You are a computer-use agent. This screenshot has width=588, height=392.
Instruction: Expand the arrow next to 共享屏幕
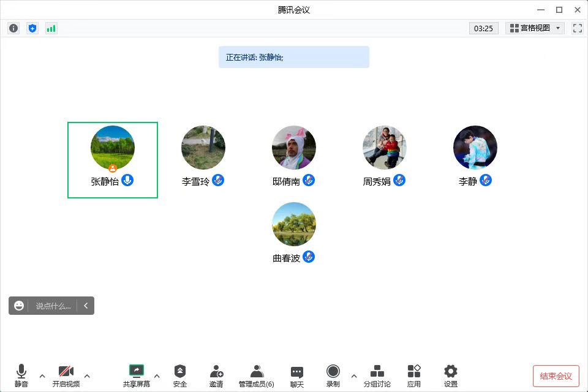(x=157, y=376)
